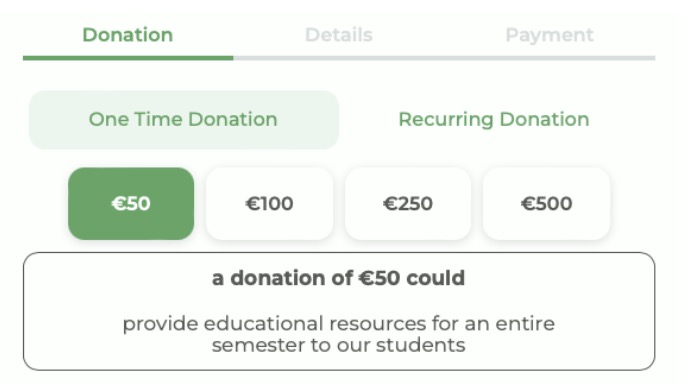
Task: Choose the €250 donation amount
Action: click(408, 204)
